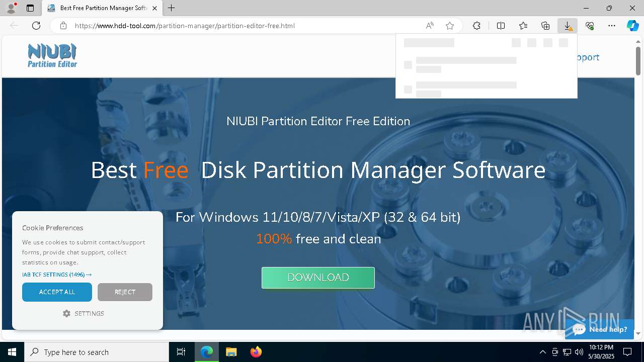
Task: Click the page vertical scrollbar thumb
Action: pyautogui.click(x=638, y=60)
